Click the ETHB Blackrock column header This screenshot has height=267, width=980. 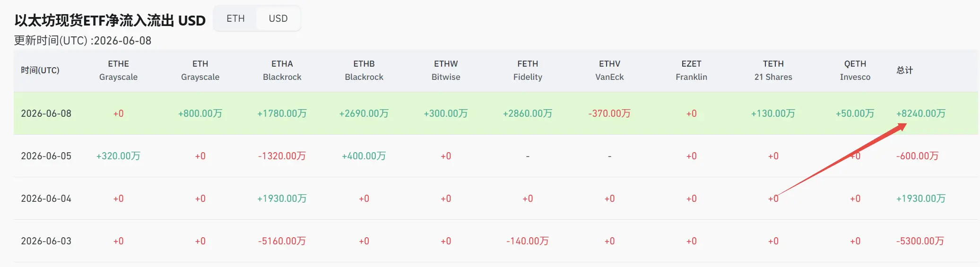point(364,70)
